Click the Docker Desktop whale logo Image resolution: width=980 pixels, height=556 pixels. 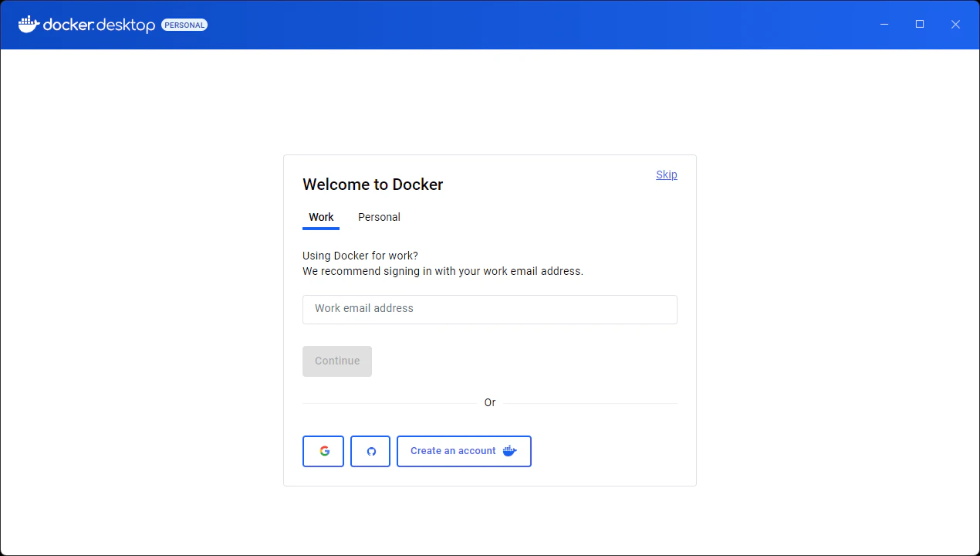(x=29, y=25)
